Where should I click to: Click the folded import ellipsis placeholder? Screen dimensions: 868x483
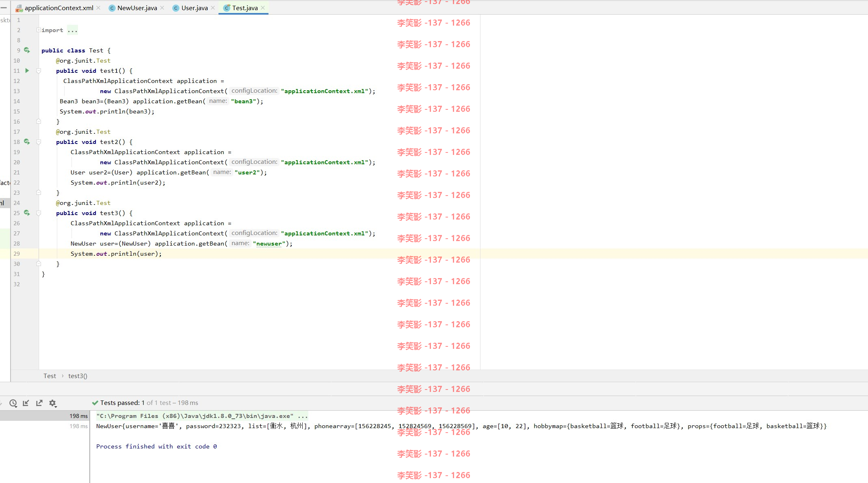[x=72, y=30]
